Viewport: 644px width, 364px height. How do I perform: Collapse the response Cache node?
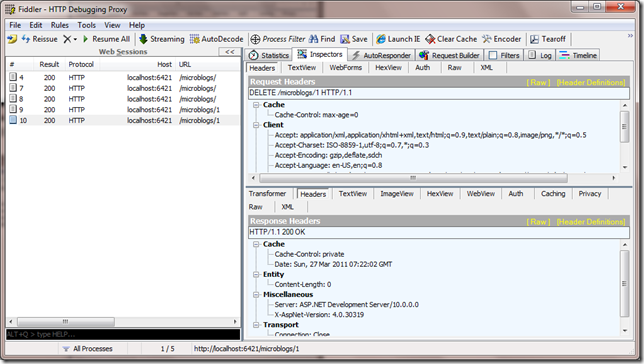tap(256, 244)
